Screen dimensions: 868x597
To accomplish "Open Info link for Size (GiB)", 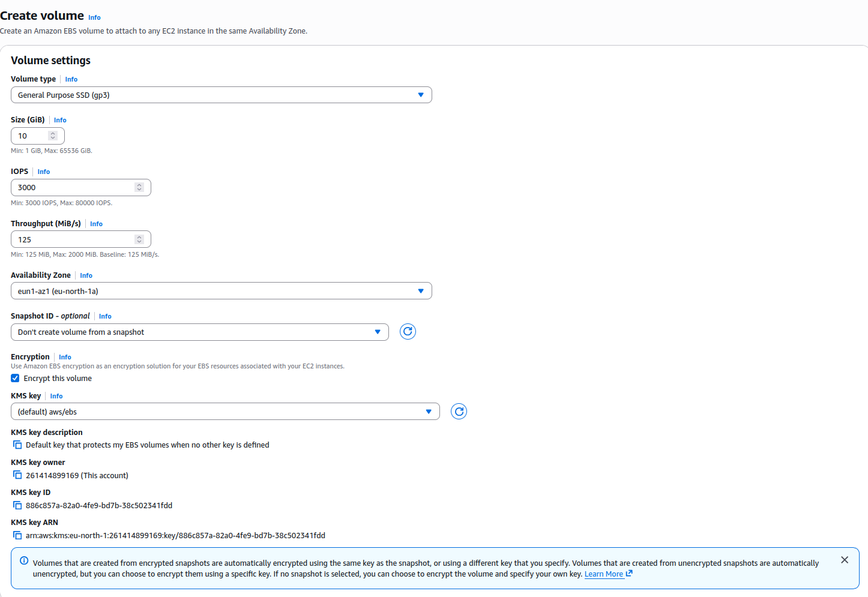I will tap(60, 120).
